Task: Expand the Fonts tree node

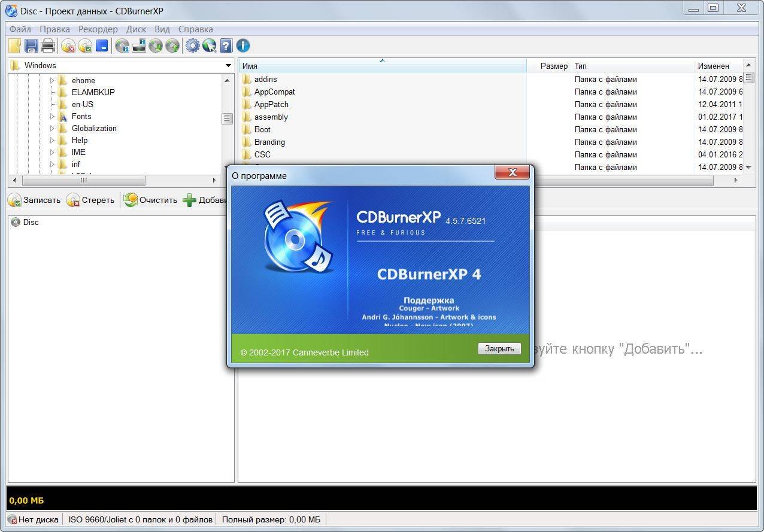Action: pos(52,116)
